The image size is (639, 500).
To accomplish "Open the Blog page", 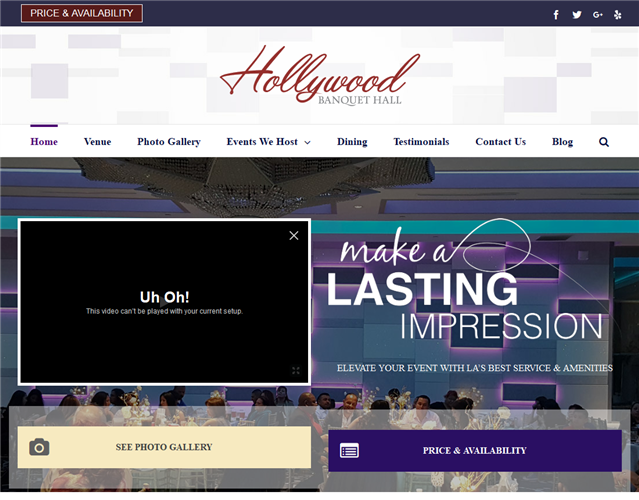I will click(562, 142).
